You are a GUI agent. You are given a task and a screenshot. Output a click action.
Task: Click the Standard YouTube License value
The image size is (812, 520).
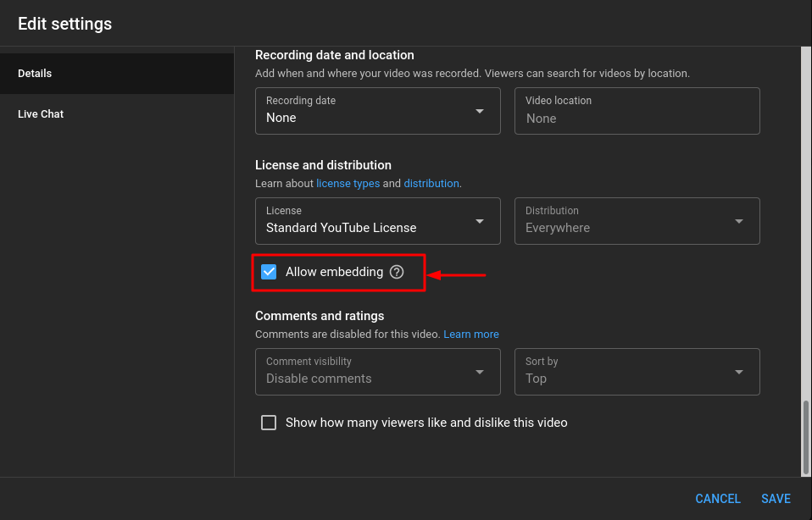coord(341,228)
